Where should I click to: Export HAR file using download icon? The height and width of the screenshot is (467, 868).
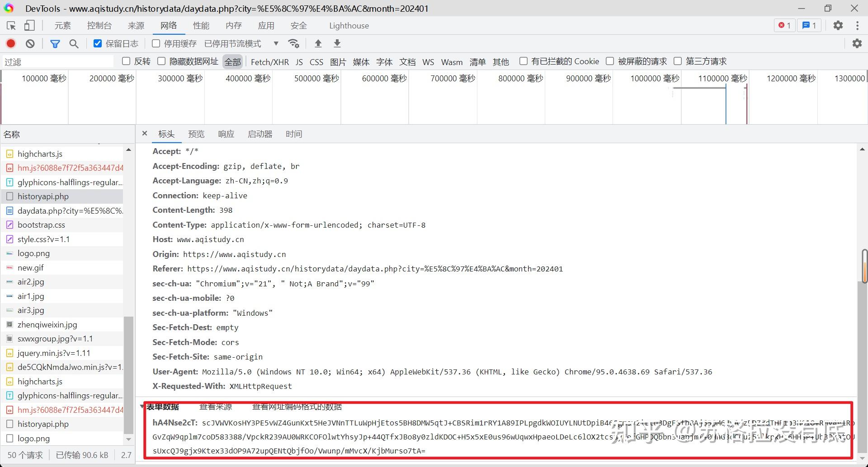point(337,43)
